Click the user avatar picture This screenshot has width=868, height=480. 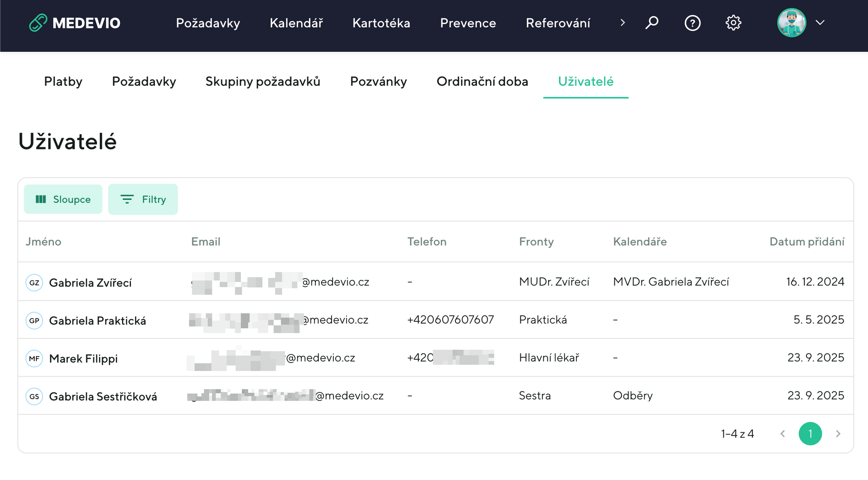(x=791, y=23)
